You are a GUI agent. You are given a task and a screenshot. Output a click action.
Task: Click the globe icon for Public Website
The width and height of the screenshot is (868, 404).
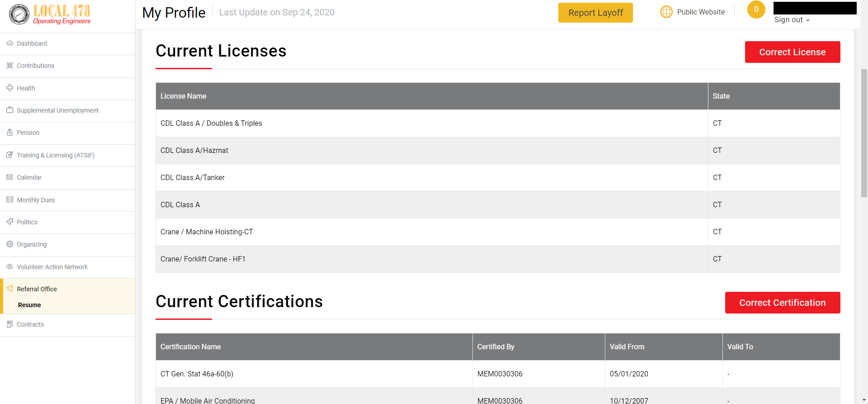click(x=666, y=12)
